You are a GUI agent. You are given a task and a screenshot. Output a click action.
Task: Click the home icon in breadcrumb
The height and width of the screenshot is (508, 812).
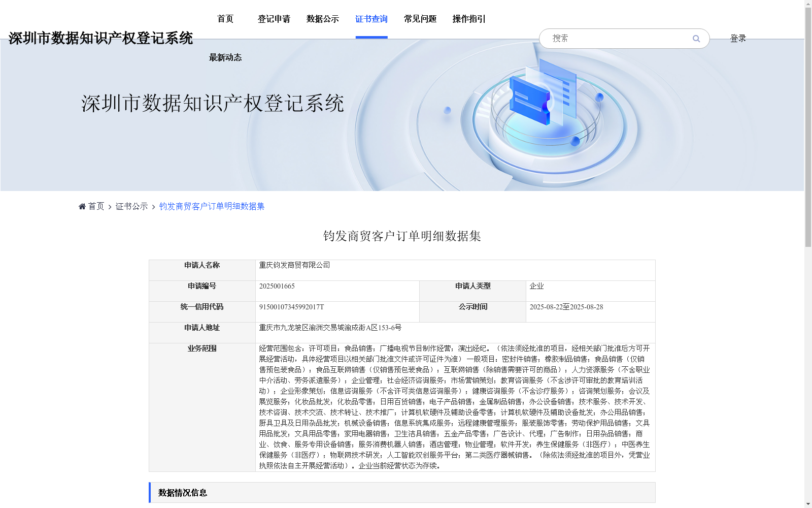82,206
